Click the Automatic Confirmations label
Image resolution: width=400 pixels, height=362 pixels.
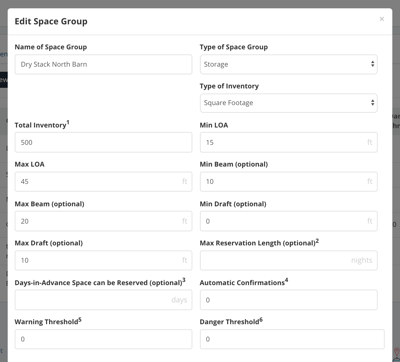click(x=244, y=282)
